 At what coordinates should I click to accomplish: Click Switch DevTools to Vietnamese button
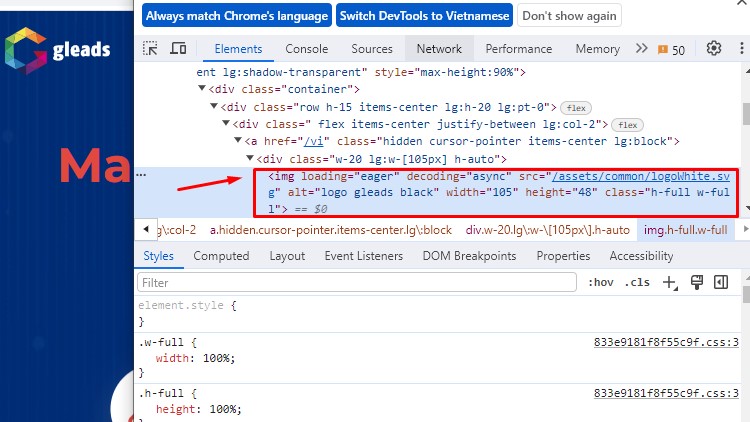pyautogui.click(x=424, y=16)
